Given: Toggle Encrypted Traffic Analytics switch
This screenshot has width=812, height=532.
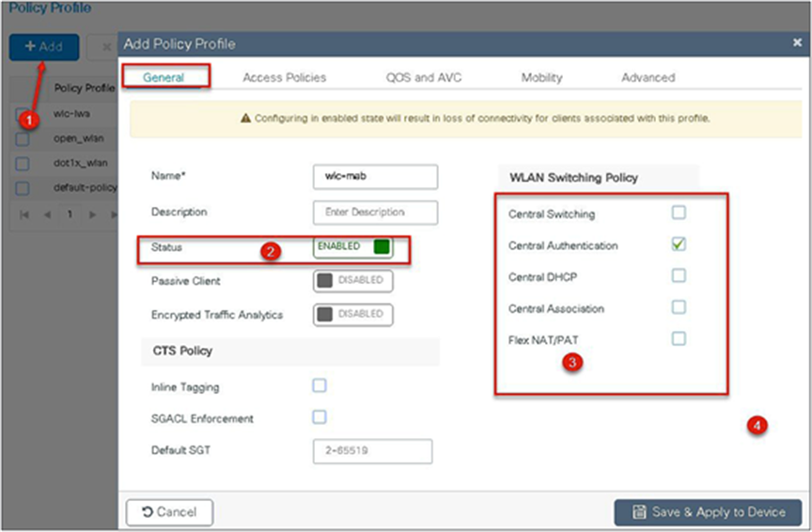Looking at the screenshot, I should tap(352, 314).
